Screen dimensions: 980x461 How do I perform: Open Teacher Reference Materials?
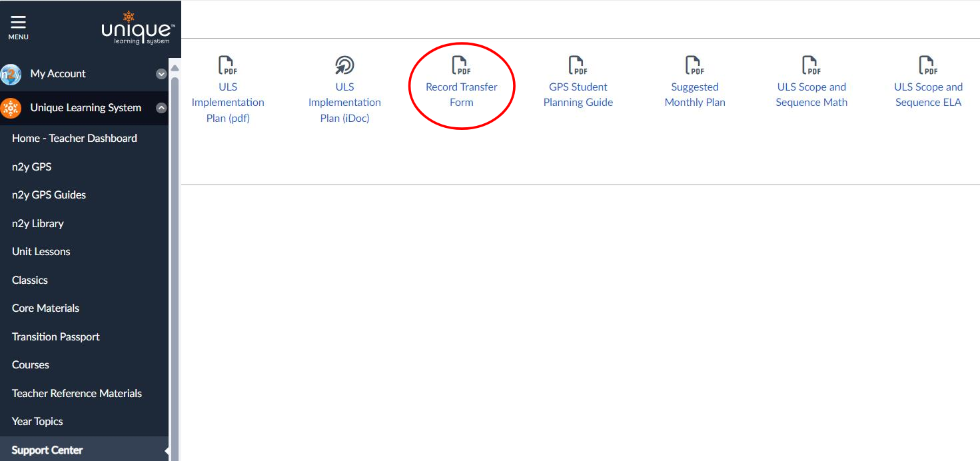pyautogui.click(x=77, y=394)
